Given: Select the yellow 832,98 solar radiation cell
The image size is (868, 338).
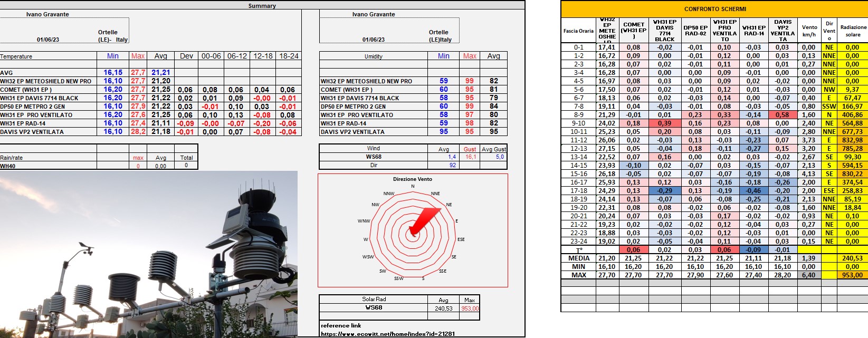Looking at the screenshot, I should click(x=852, y=140).
